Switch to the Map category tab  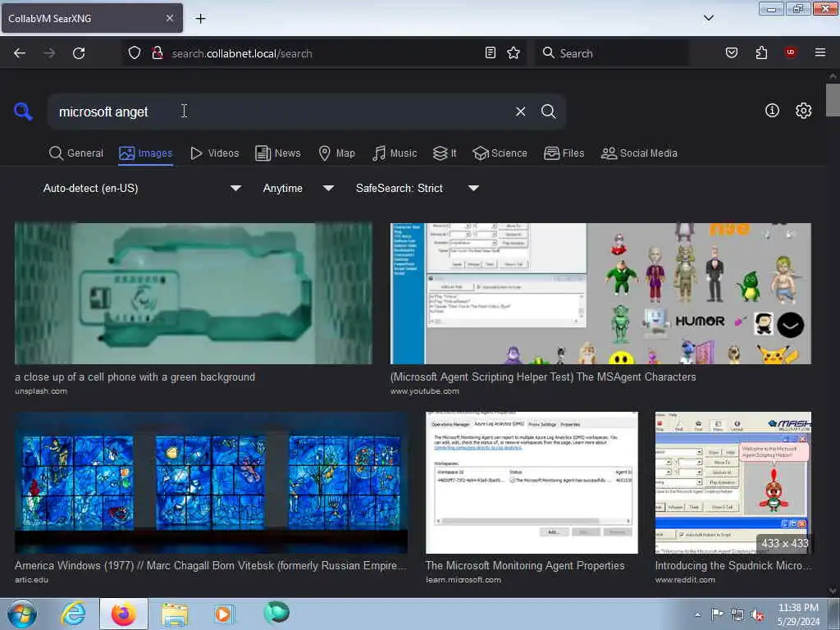coord(336,153)
